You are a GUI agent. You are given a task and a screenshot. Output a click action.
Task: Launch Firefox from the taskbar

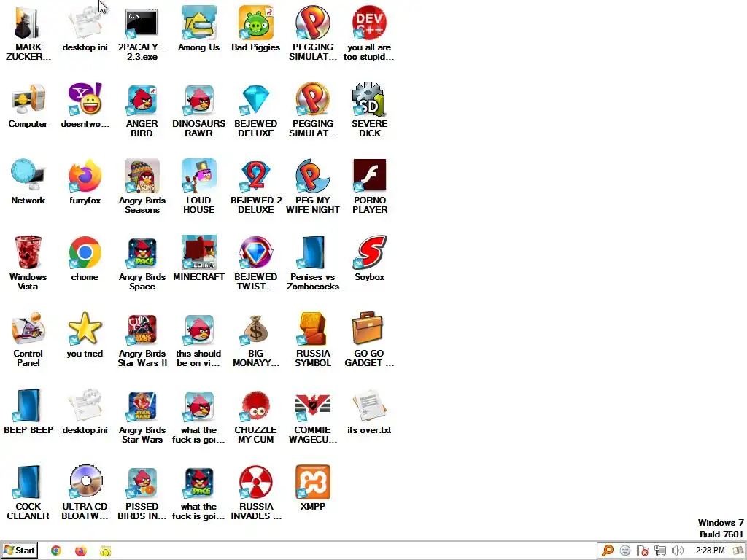[x=81, y=551]
